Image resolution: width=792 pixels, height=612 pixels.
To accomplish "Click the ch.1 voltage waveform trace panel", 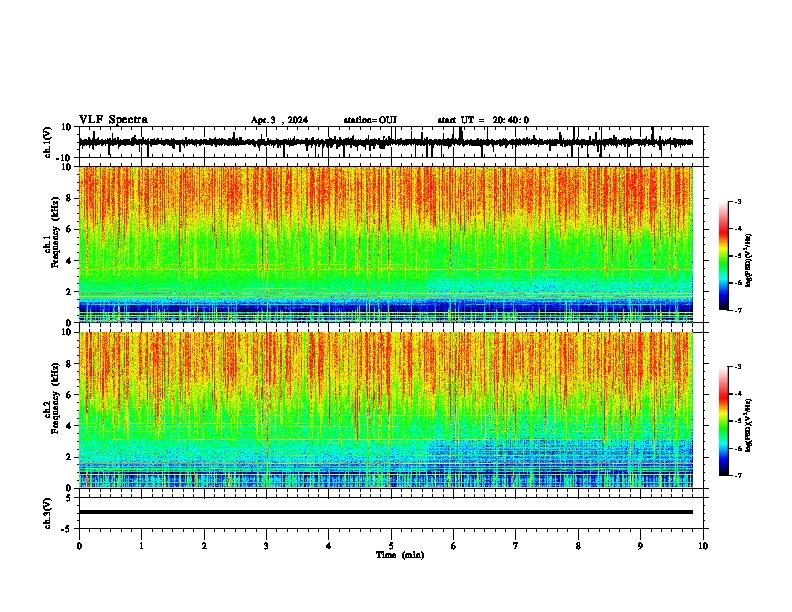I will [391, 142].
